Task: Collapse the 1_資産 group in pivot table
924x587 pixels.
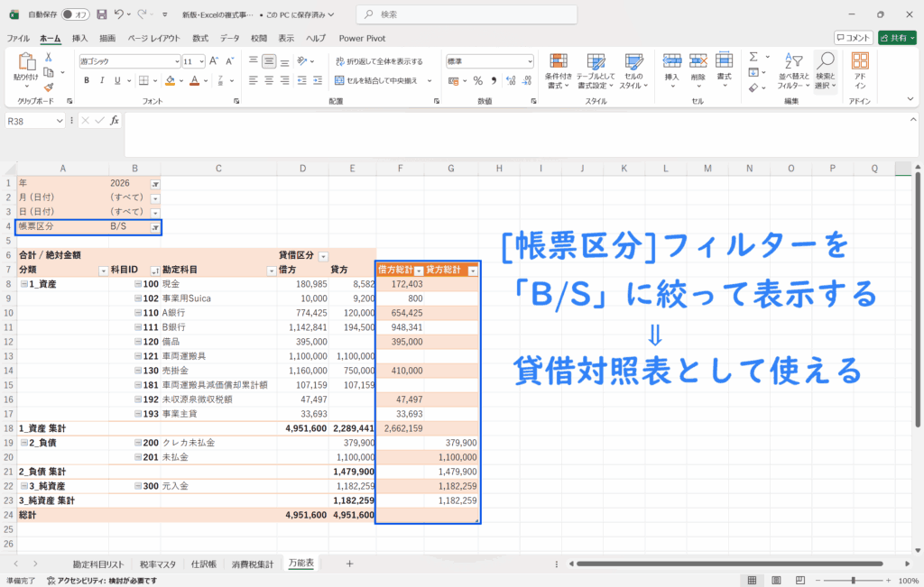Action: pos(23,284)
